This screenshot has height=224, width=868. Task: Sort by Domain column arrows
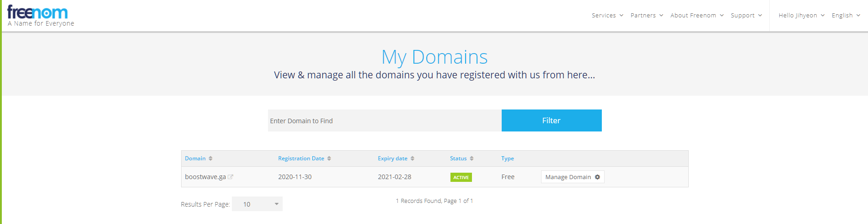(x=210, y=158)
